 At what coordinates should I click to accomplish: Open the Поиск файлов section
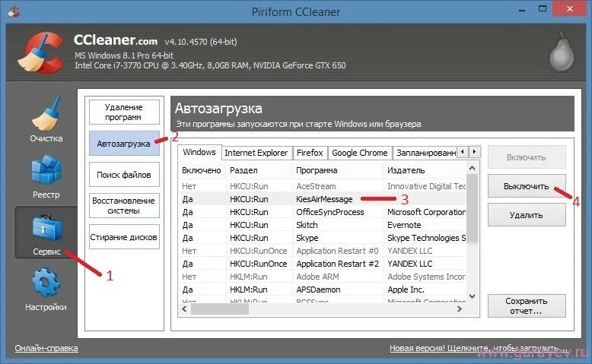[x=124, y=175]
